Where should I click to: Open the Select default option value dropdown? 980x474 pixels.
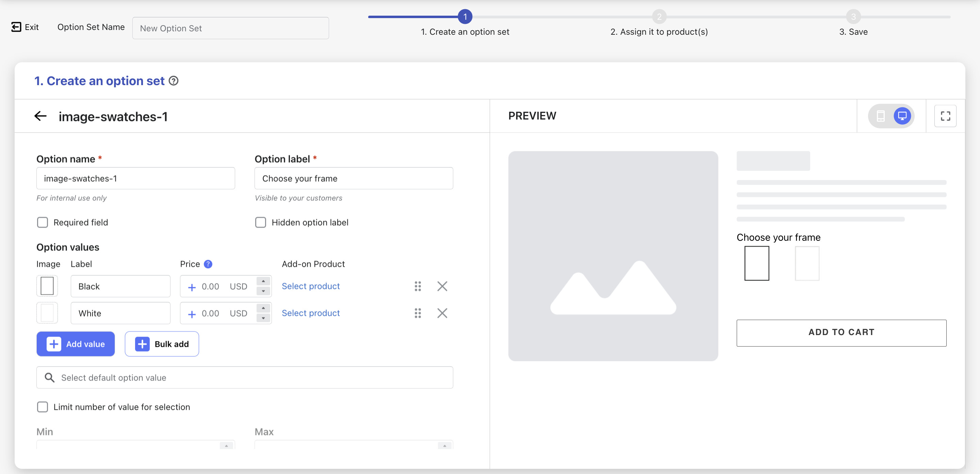[x=245, y=377]
